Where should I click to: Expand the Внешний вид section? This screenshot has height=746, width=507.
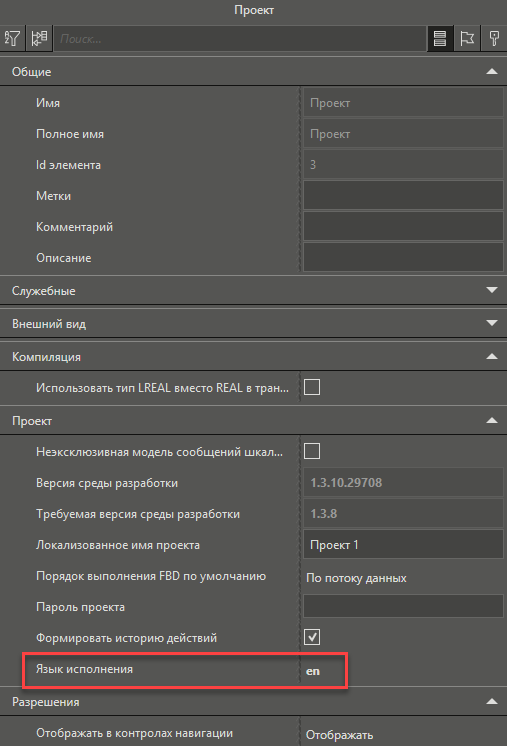pos(492,323)
